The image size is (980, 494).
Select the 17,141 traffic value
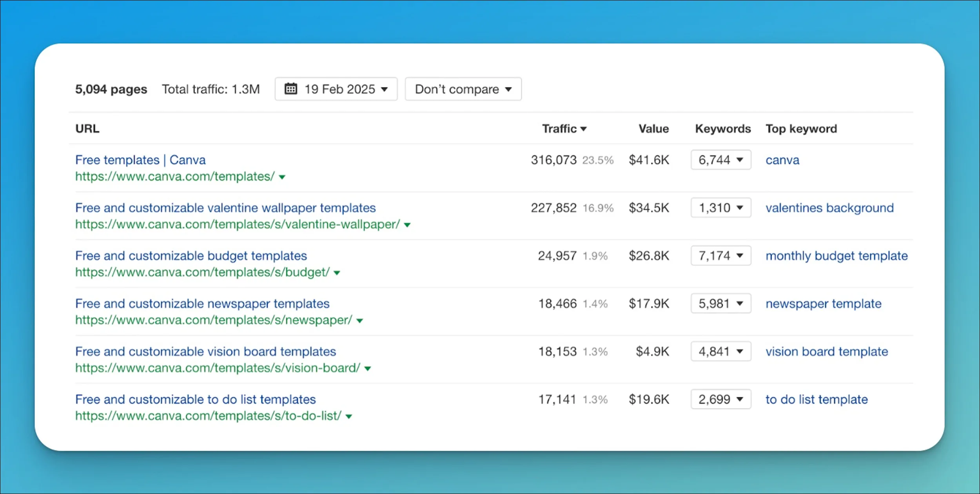pyautogui.click(x=557, y=399)
